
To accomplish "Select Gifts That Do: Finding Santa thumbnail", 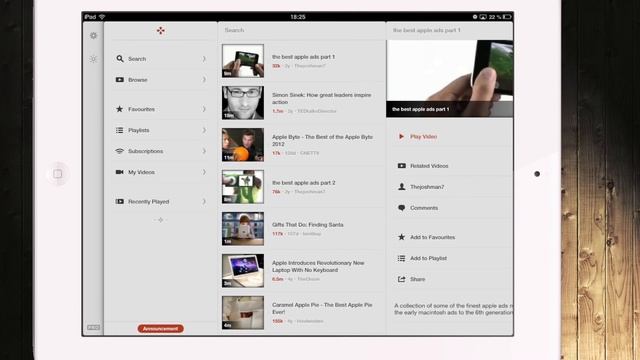I will 243,229.
